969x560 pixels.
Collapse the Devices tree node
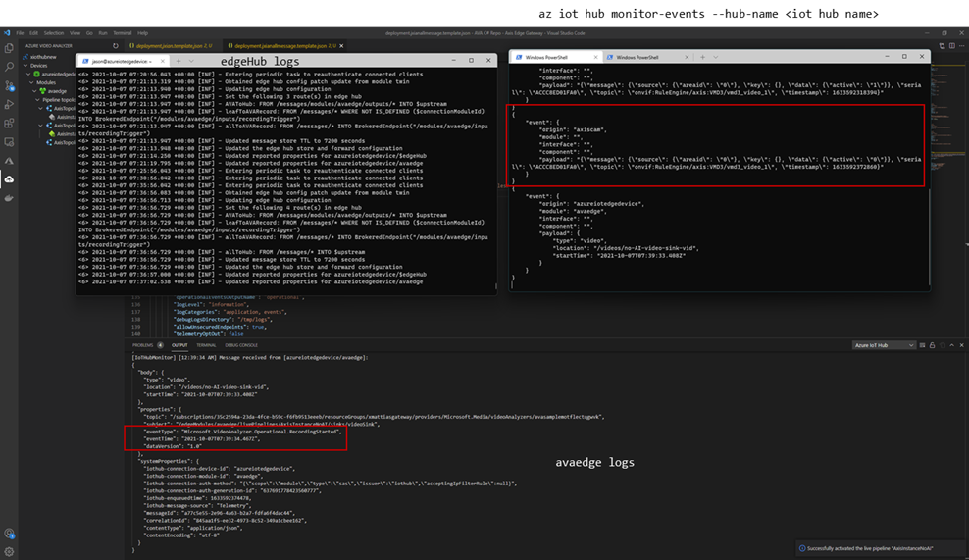coord(25,66)
